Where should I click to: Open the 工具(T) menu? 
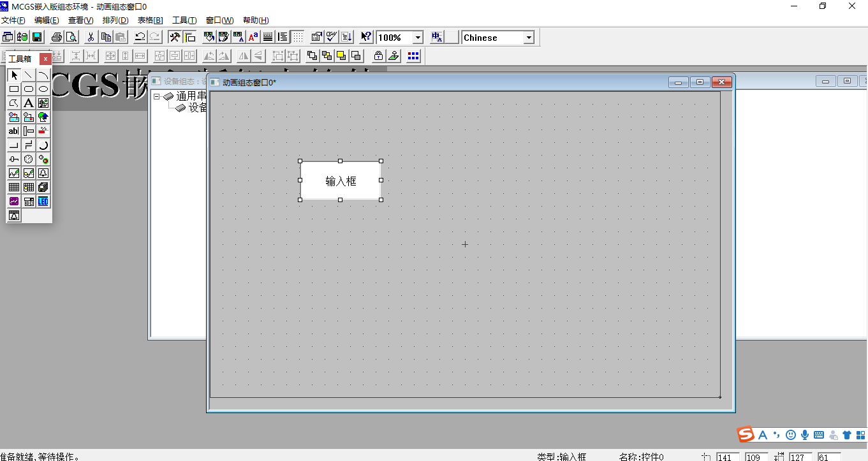pyautogui.click(x=184, y=20)
